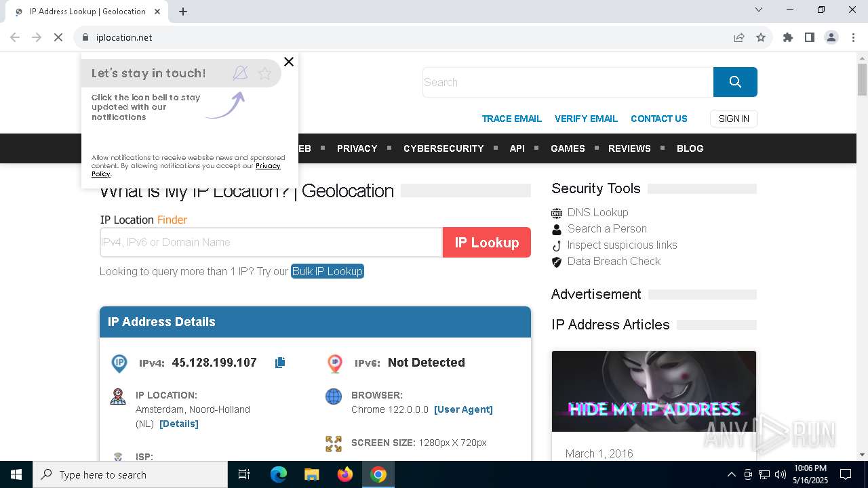The image size is (868, 488).
Task: Open TRACE EMAIL link
Action: click(511, 119)
